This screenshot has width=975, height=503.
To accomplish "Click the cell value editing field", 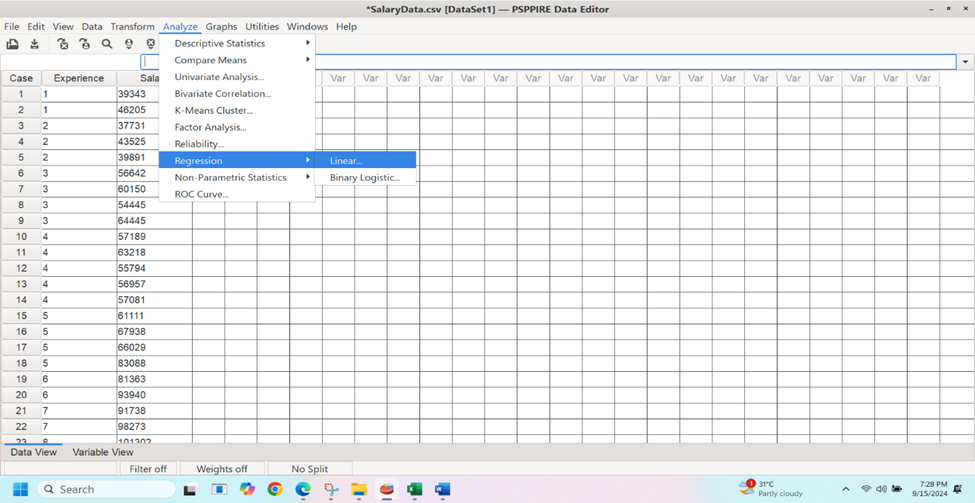I will coord(548,62).
